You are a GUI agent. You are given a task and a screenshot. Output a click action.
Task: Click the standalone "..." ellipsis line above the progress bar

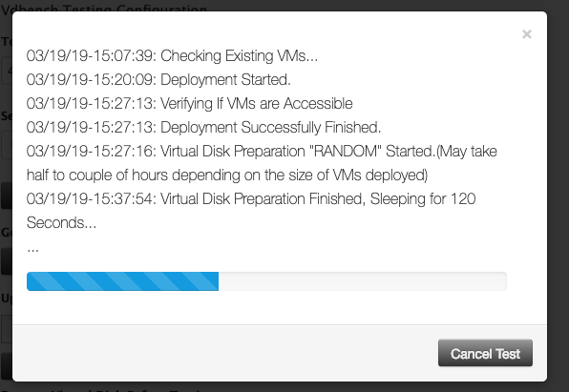coord(32,250)
